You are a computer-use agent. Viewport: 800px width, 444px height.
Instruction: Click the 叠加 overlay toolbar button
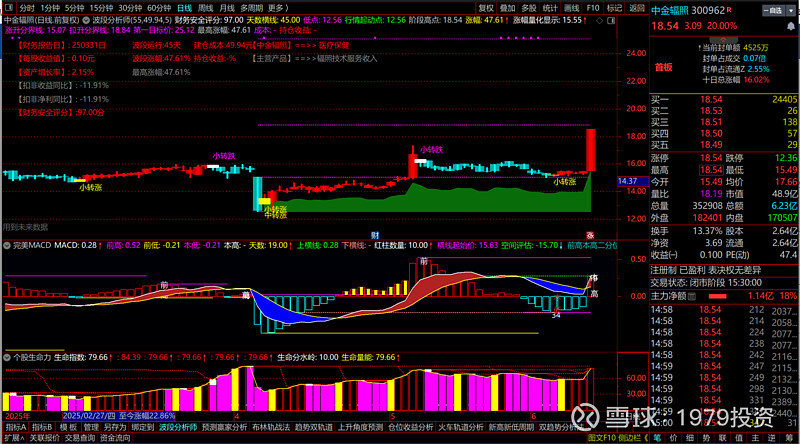coord(507,8)
